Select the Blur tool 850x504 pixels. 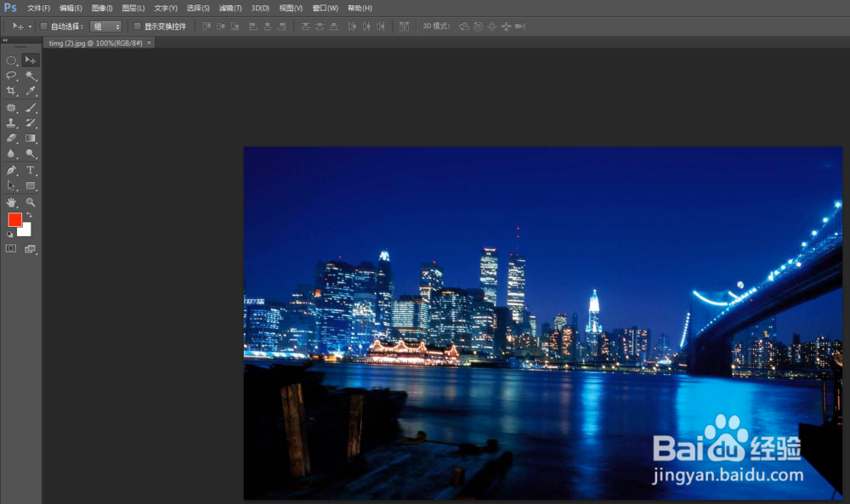(x=11, y=154)
